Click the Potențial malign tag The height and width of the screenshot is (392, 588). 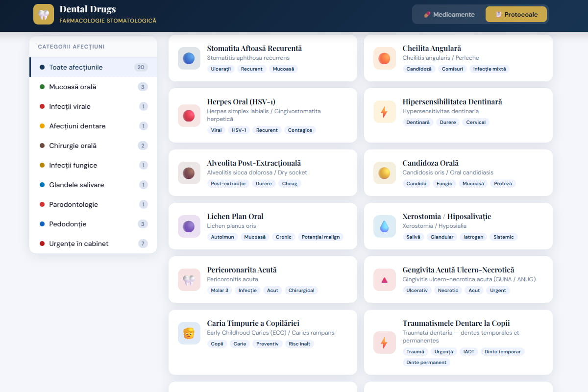pyautogui.click(x=320, y=237)
